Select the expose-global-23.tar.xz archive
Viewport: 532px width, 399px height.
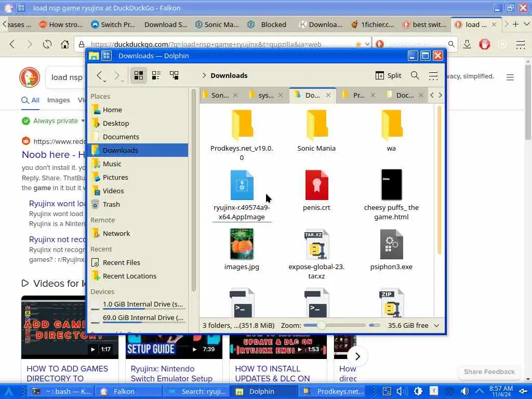coord(316,254)
